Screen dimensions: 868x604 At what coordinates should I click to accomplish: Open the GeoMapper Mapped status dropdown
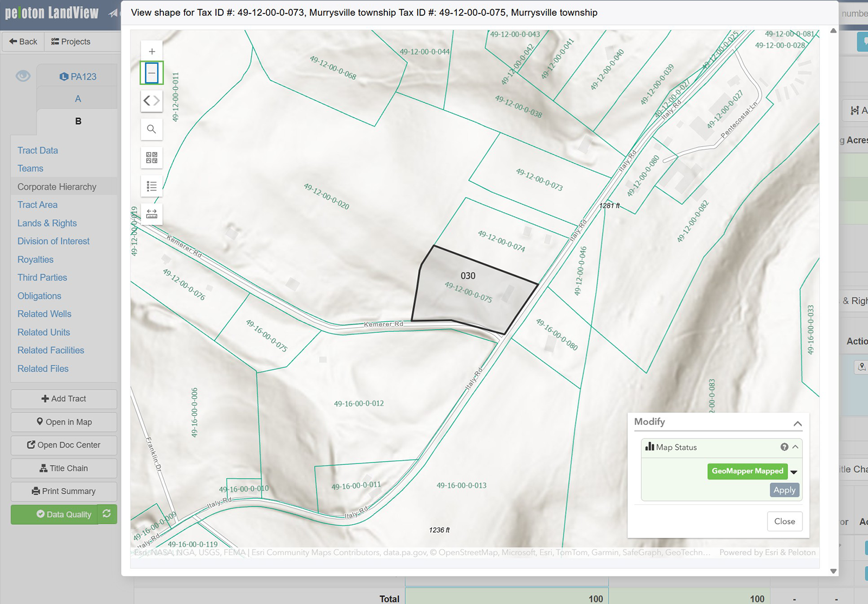tap(793, 472)
